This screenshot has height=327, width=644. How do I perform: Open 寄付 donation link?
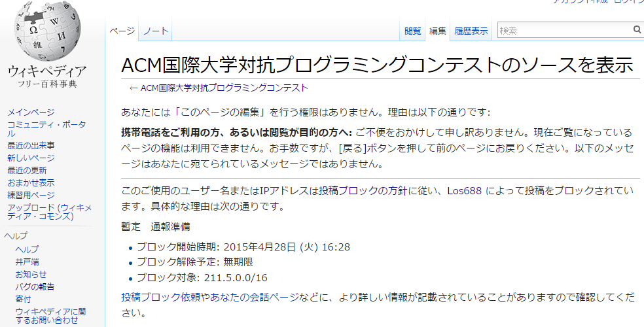tap(23, 299)
